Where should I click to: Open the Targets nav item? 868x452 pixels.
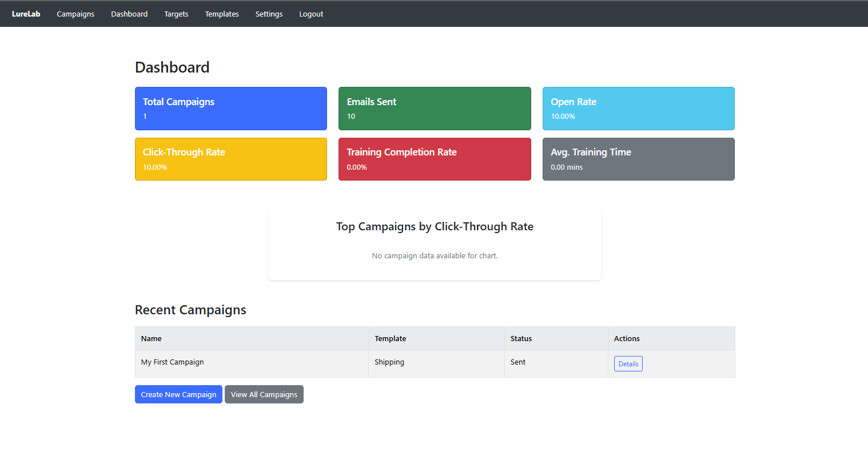(x=176, y=14)
